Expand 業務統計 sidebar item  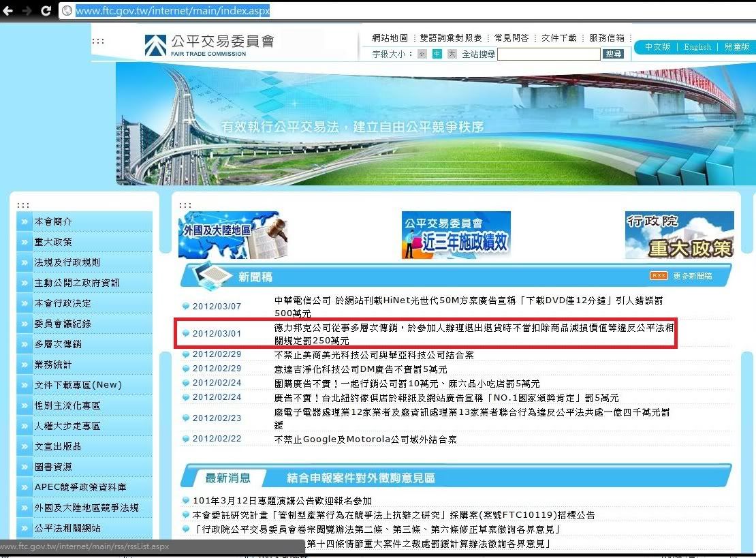point(53,365)
